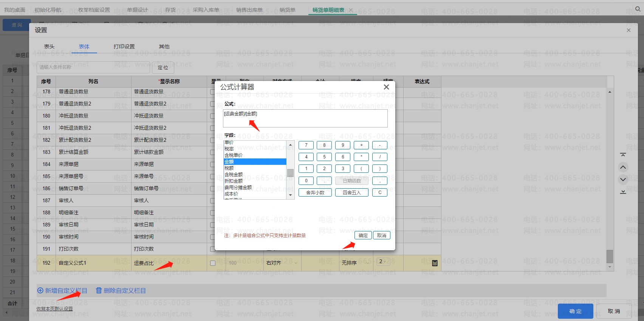Open formula calculator icon in row 192
644x321 pixels.
coord(435,263)
